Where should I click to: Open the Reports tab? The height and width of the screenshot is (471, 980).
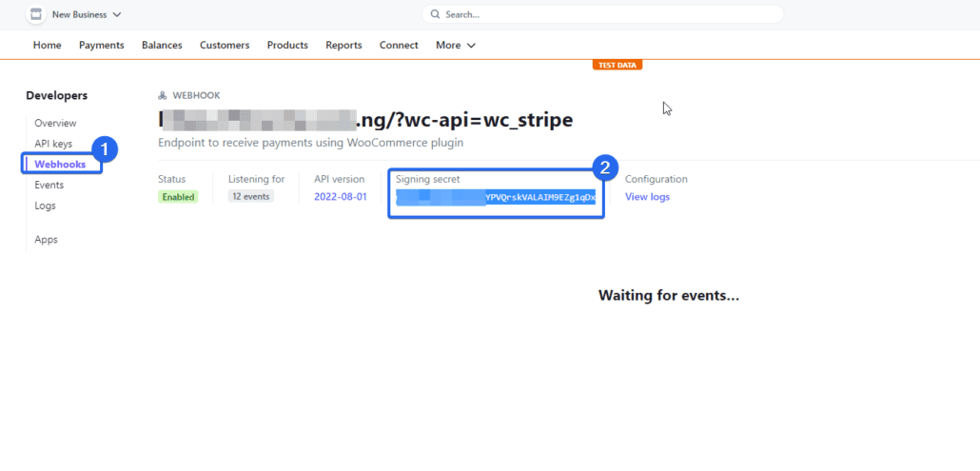pyautogui.click(x=343, y=45)
